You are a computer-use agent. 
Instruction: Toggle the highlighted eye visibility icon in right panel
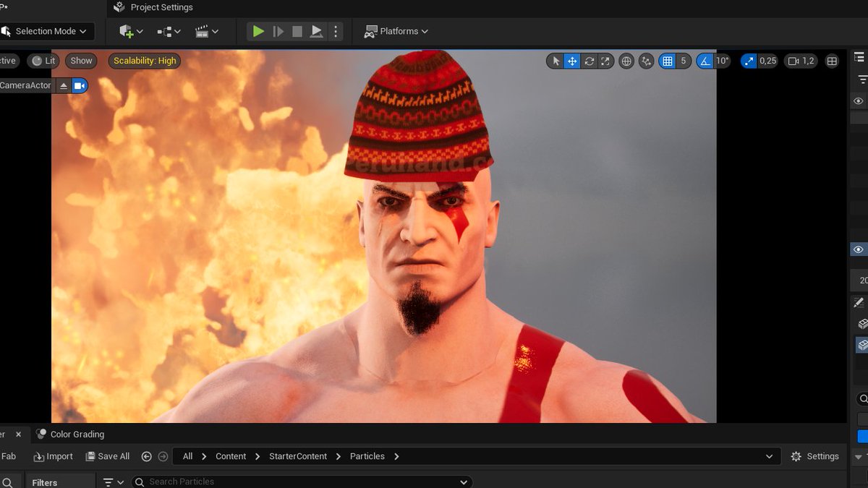(859, 249)
